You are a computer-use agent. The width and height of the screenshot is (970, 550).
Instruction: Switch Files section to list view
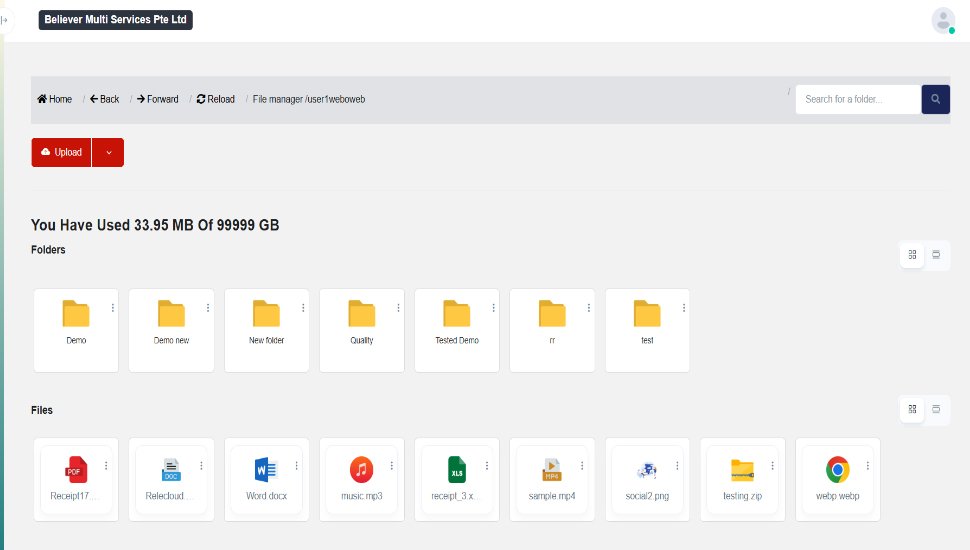(x=936, y=409)
